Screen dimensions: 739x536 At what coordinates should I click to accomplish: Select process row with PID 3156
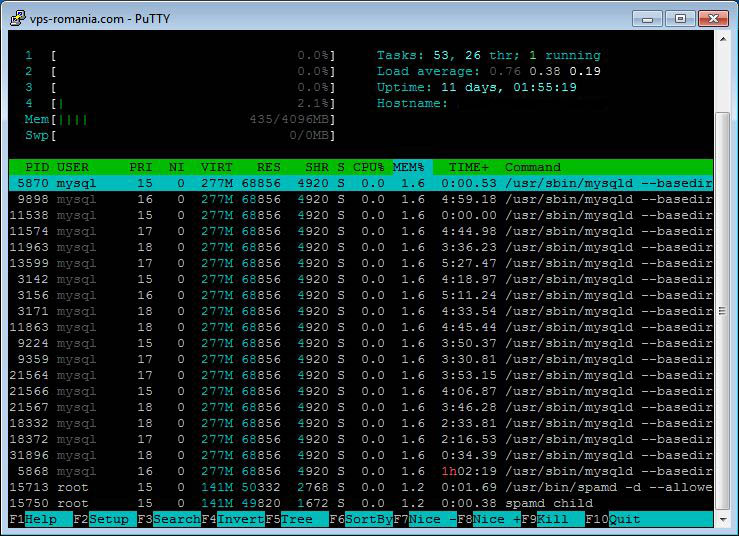click(361, 295)
